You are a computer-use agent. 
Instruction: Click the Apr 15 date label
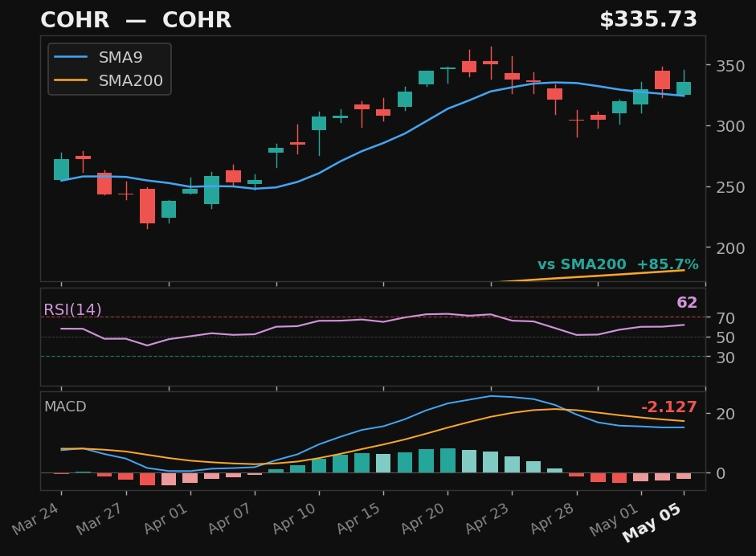tap(358, 517)
